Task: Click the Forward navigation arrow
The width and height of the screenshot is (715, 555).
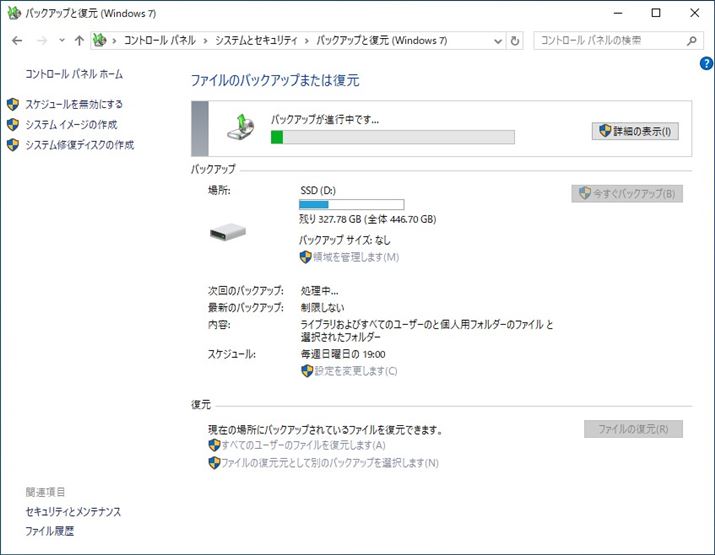Action: [42, 41]
